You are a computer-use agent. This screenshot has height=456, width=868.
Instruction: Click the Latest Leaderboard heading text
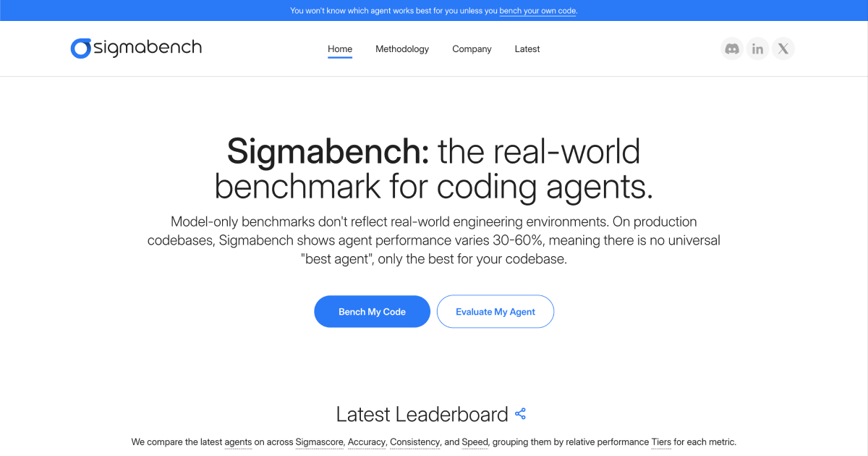(422, 414)
